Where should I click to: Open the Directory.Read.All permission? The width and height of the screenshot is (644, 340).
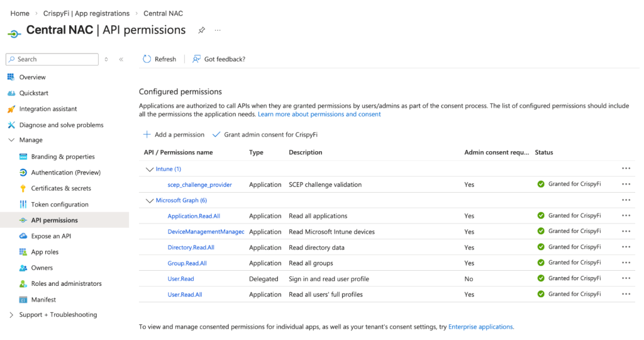(x=191, y=247)
